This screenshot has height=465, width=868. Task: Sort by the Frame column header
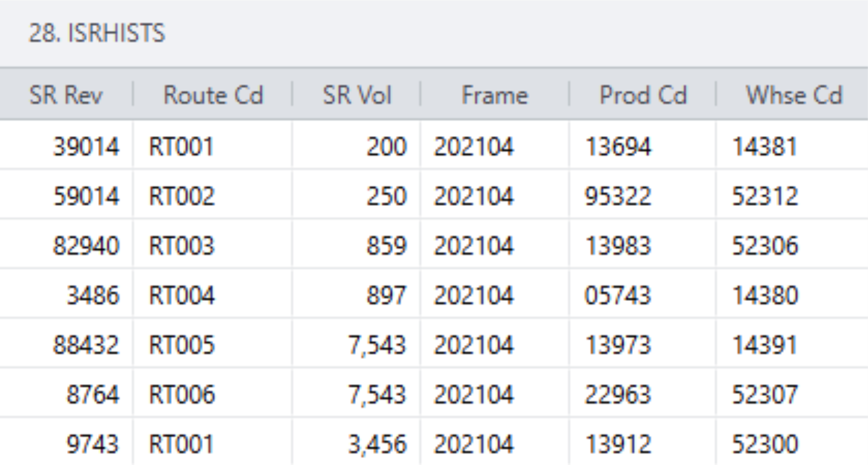pos(494,95)
